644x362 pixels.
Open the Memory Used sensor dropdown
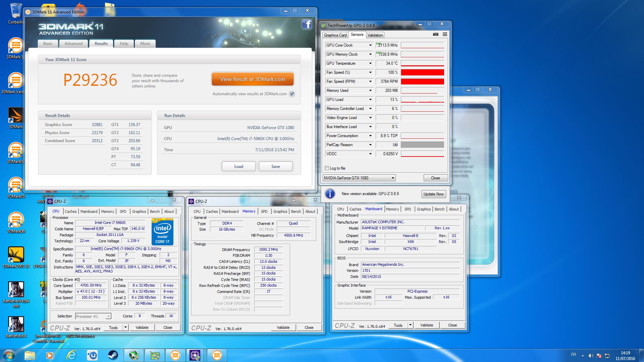(370, 90)
